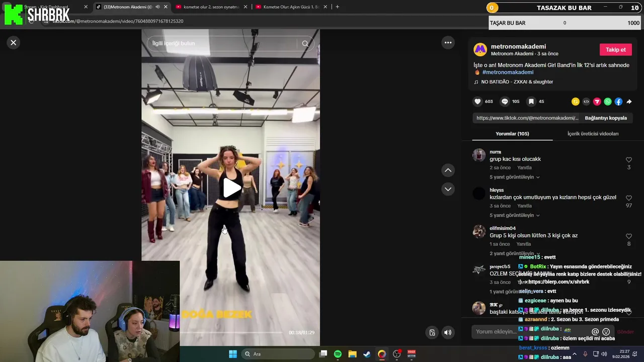Click the browser address bar URL
This screenshot has height=362, width=644.
[x=118, y=21]
